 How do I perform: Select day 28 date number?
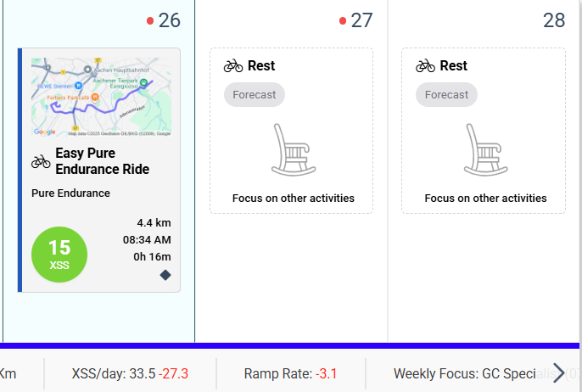[554, 20]
